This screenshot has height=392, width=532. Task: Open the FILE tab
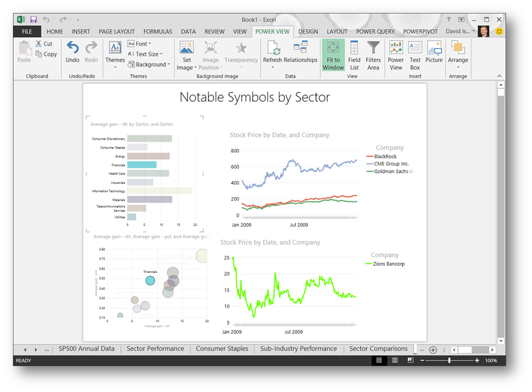[27, 31]
